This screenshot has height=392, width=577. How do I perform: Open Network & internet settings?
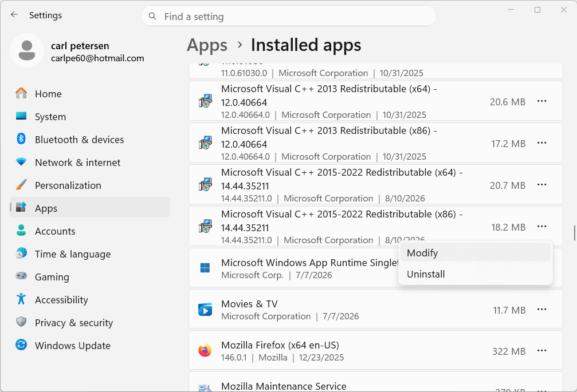[x=90, y=163]
